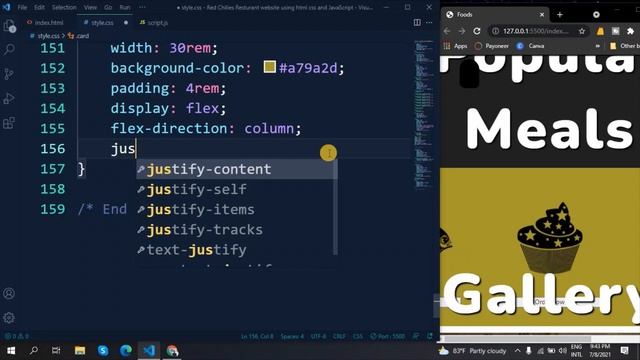Close the Foods browser tab
Screen dimensions: 640x360
coord(542,15)
